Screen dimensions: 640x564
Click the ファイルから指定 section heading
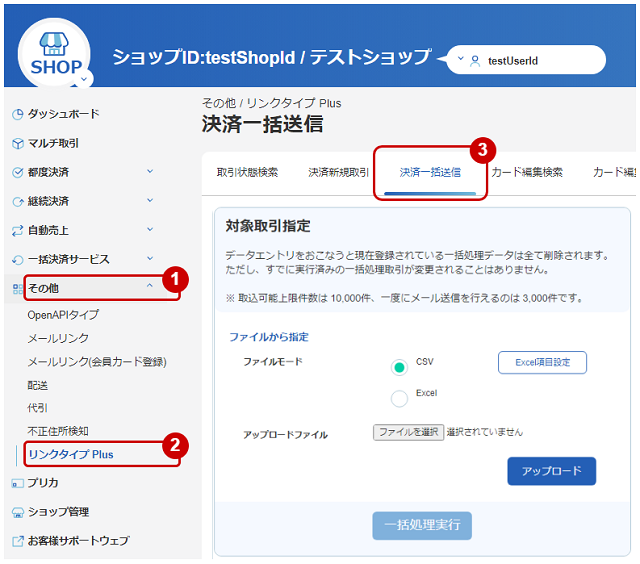pos(269,337)
